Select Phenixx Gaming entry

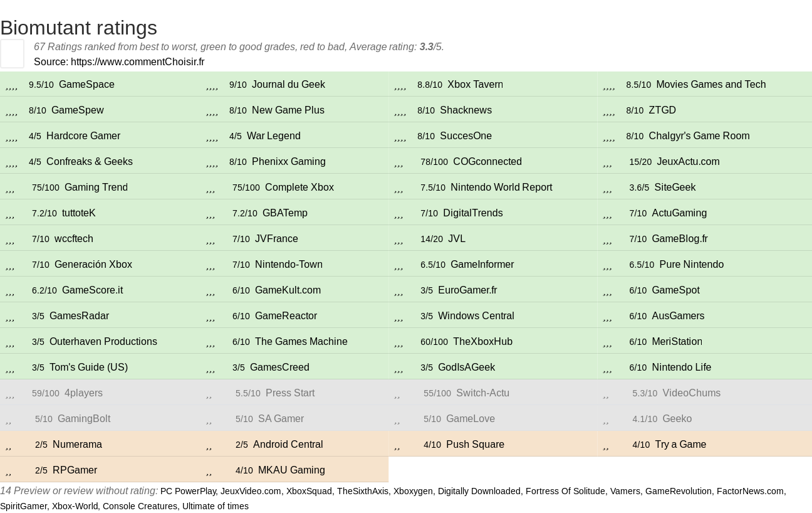click(x=289, y=161)
